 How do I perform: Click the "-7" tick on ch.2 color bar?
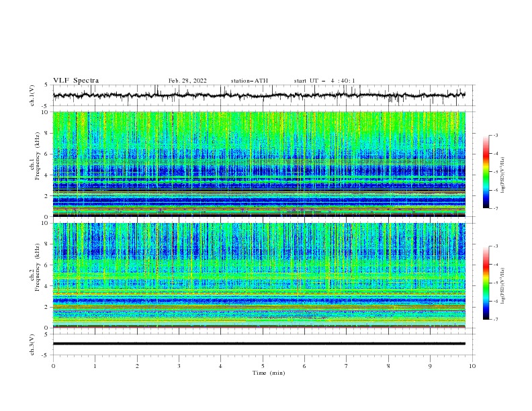tap(496, 320)
